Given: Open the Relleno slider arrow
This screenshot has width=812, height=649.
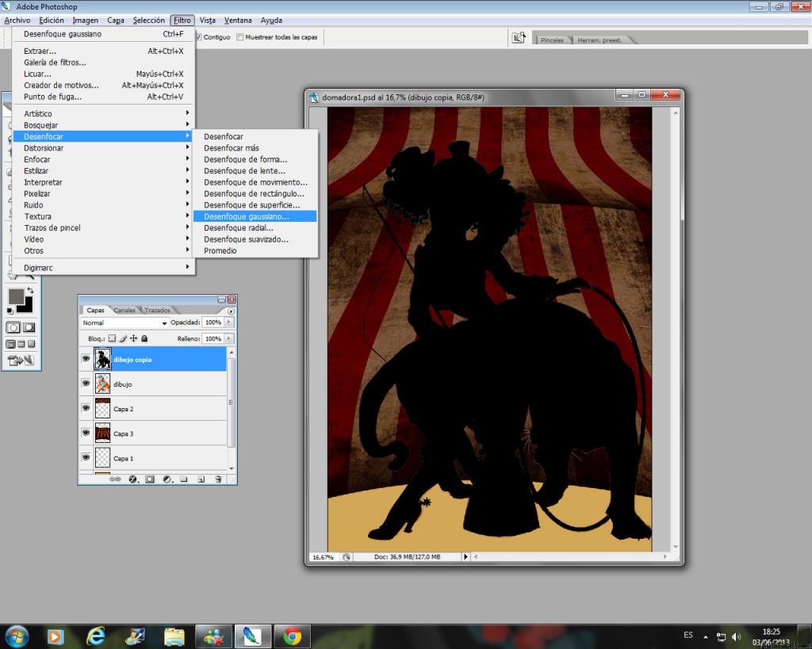Looking at the screenshot, I should (x=229, y=338).
